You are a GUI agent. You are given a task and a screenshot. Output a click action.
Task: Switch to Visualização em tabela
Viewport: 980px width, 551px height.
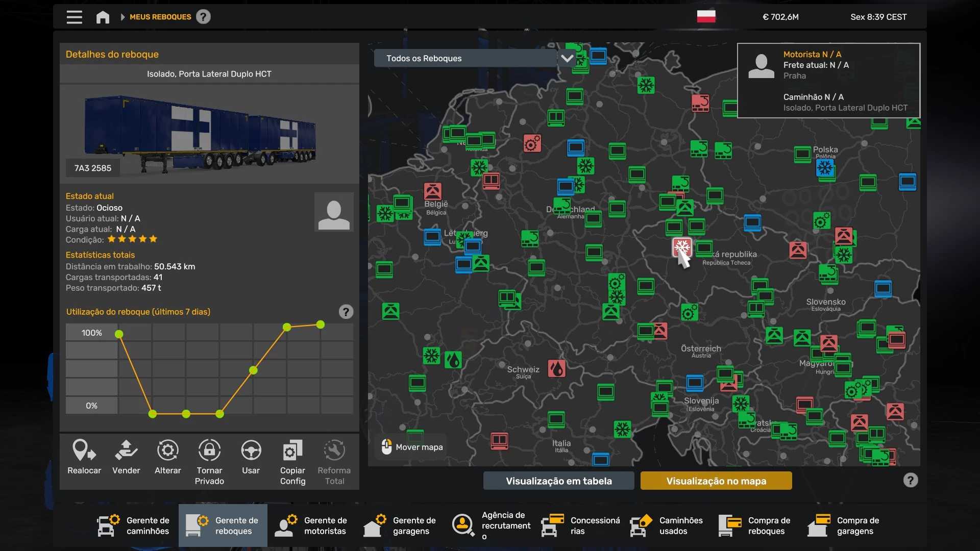point(558,481)
